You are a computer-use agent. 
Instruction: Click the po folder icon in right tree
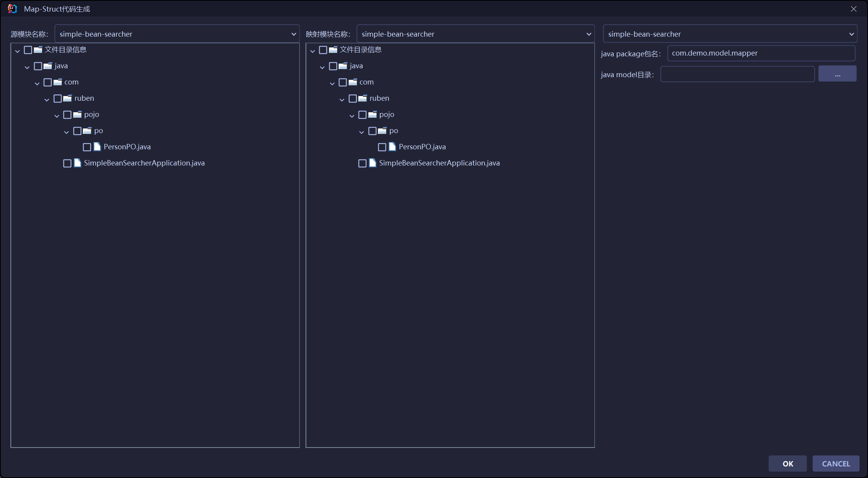(x=382, y=131)
